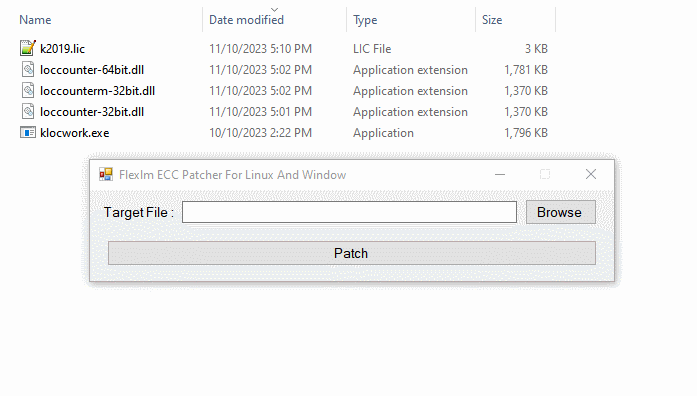Click the Flexlm ECC Patcher title bar icon
The width and height of the screenshot is (697, 396).
coord(106,174)
